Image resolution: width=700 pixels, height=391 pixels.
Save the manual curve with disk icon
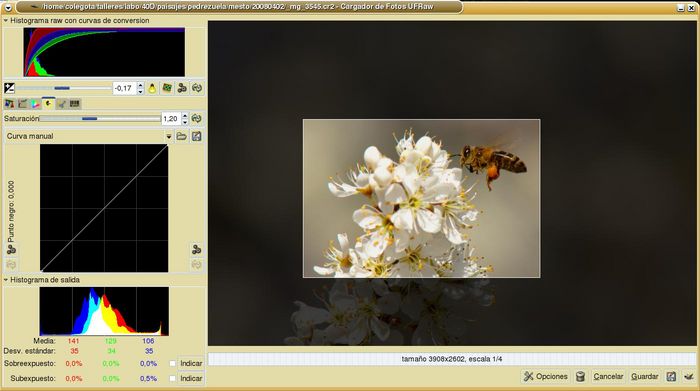(196, 136)
